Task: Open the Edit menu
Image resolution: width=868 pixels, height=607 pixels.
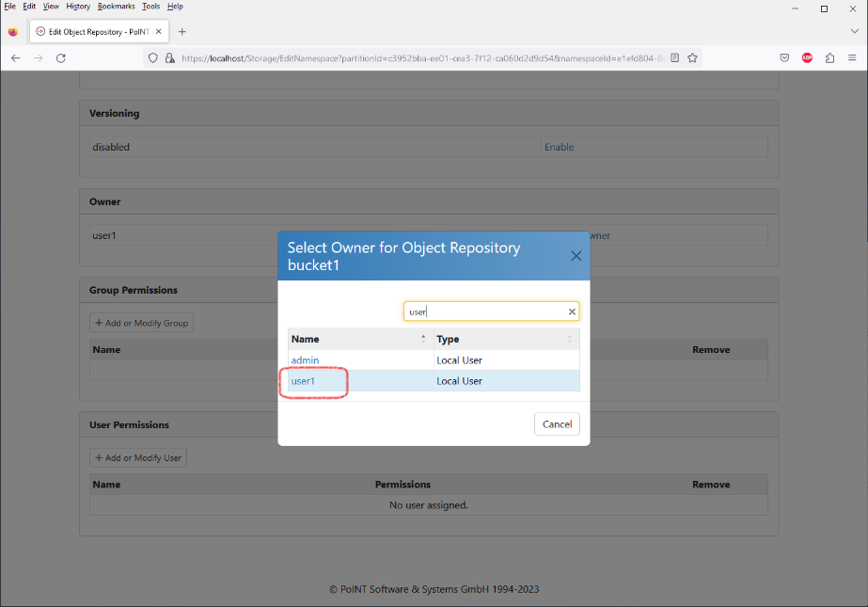Action: point(29,7)
